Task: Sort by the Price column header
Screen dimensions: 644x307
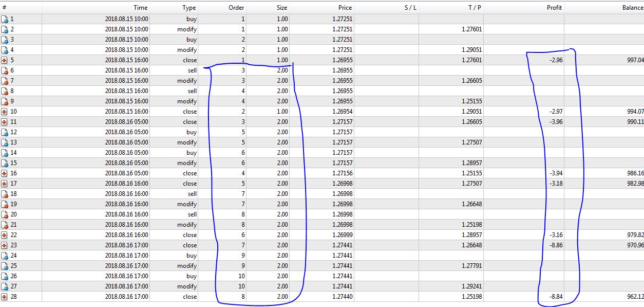Action: tap(345, 8)
